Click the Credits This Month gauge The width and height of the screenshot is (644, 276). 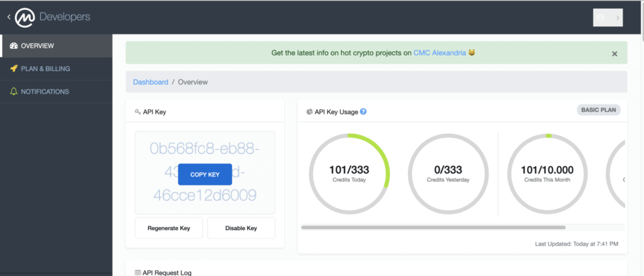tap(548, 174)
